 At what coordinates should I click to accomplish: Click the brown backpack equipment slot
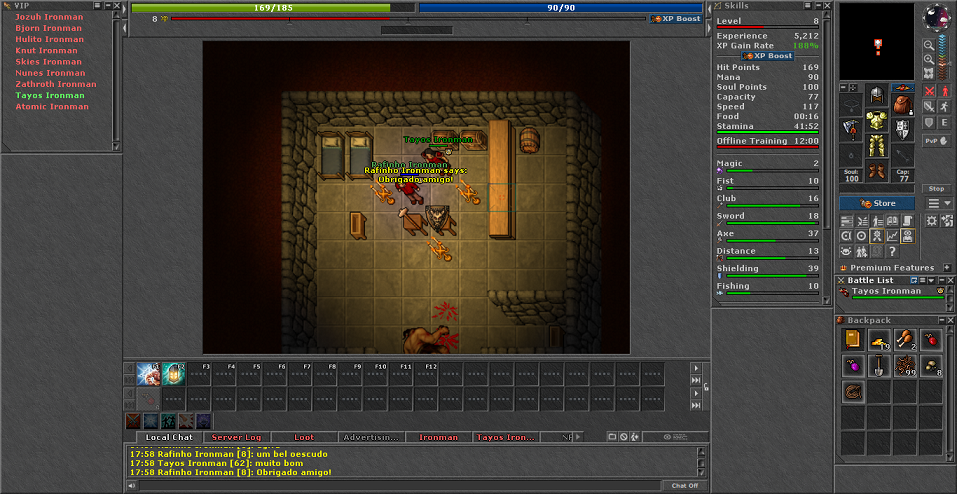pos(902,103)
